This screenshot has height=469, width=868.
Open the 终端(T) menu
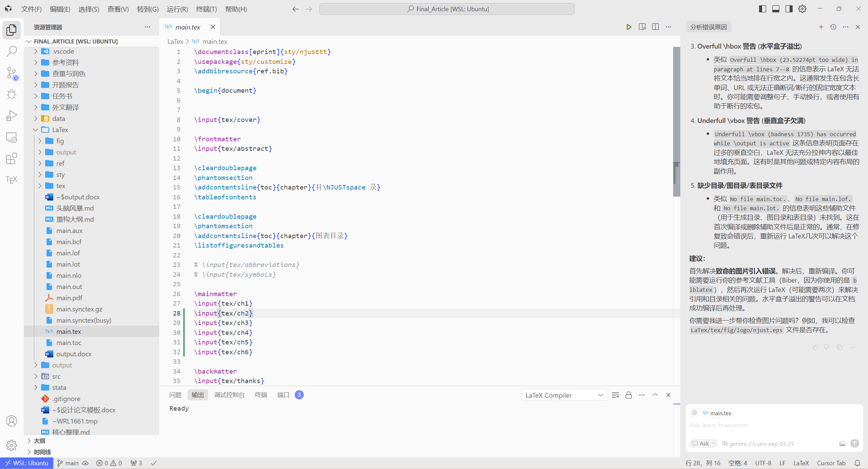click(x=206, y=9)
